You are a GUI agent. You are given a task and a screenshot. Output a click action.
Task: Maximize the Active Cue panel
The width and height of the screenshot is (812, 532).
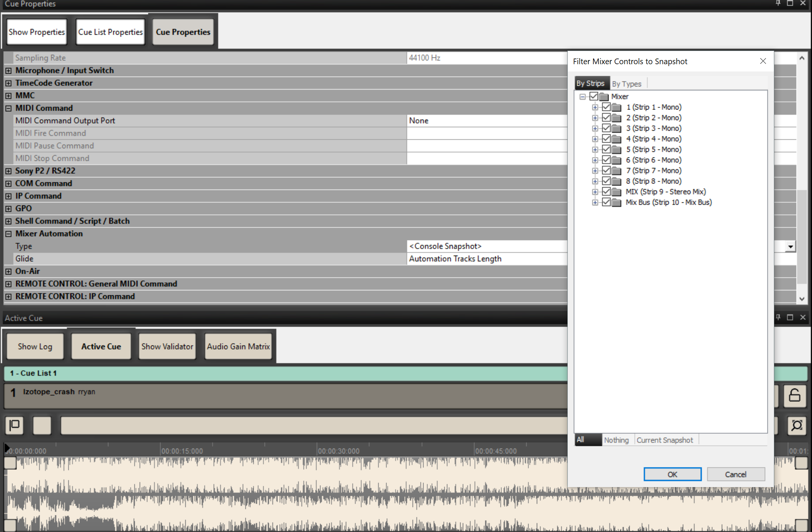(x=790, y=317)
